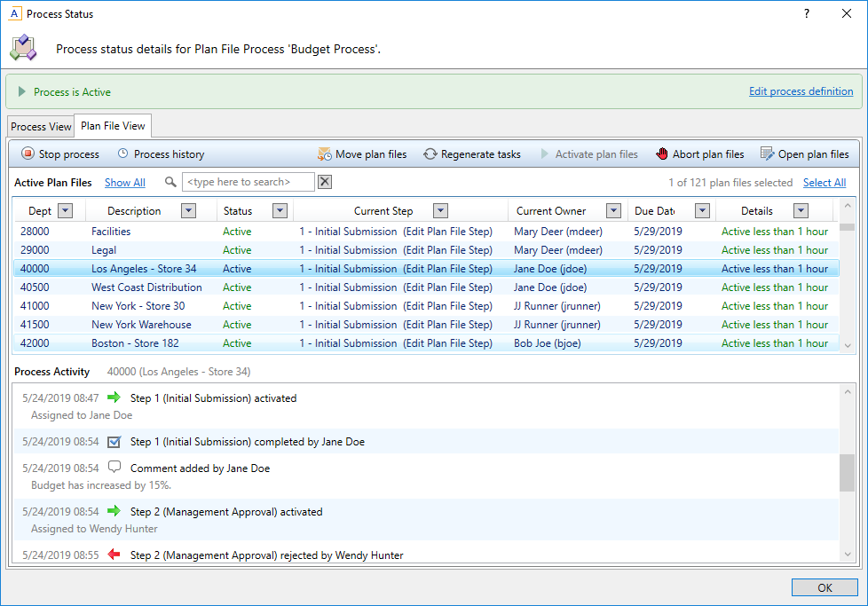The height and width of the screenshot is (606, 868).
Task: Open the Dept column filter dropdown
Action: [x=66, y=211]
